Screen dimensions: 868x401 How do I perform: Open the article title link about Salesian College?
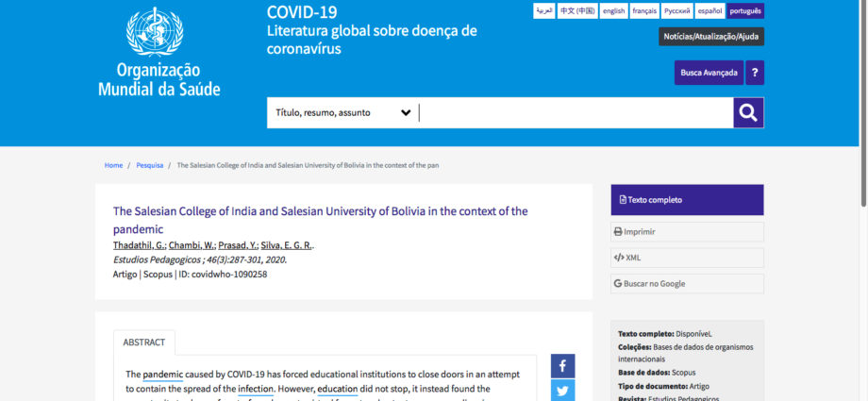click(320, 220)
